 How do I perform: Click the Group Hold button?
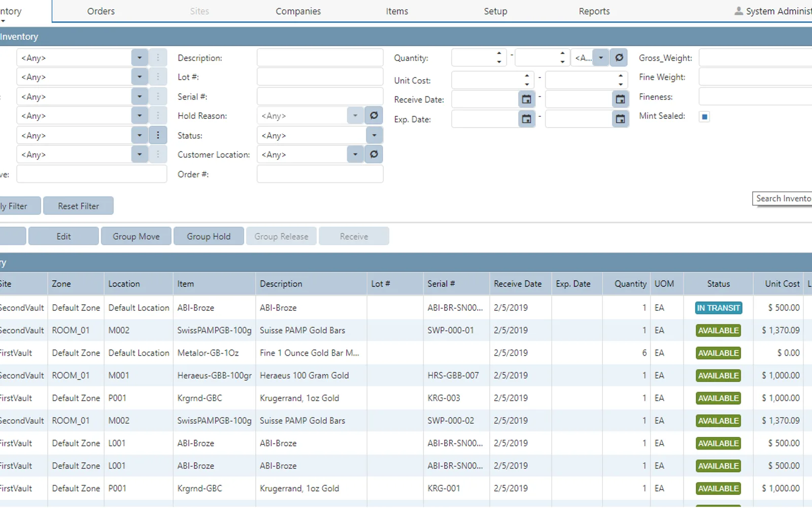pos(209,236)
